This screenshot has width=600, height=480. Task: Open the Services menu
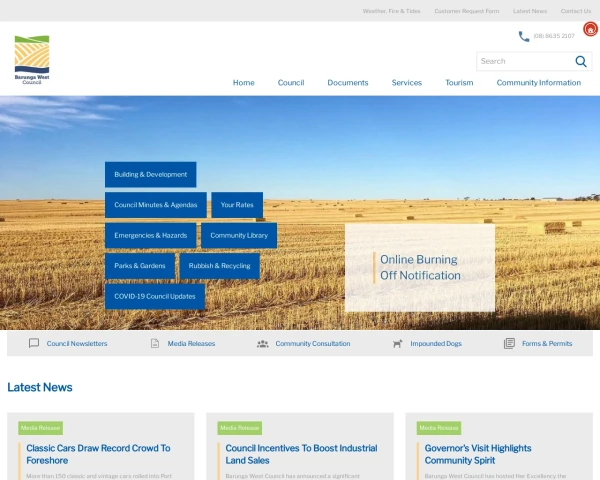406,83
